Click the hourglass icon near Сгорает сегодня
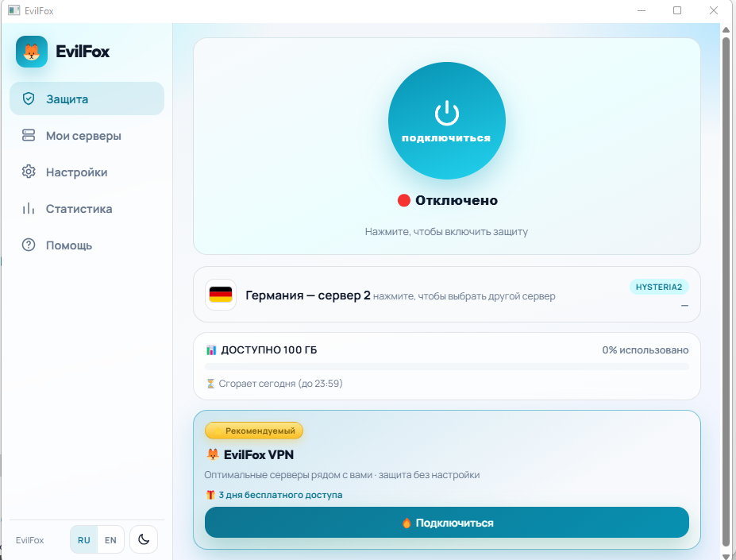 210,384
